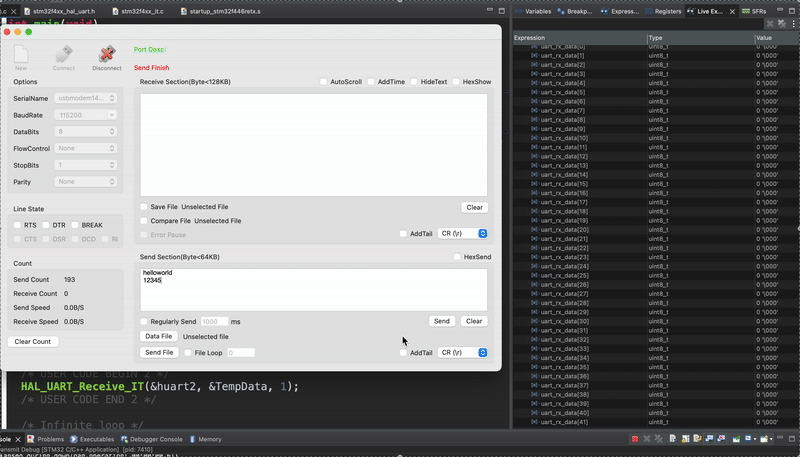Image resolution: width=800 pixels, height=457 pixels.
Task: Close the Console tab
Action: pos(18,439)
